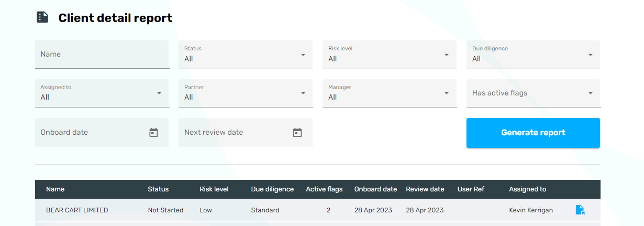Select BEAR CART LIMITED name cell
This screenshot has height=226, width=644.
point(77,210)
